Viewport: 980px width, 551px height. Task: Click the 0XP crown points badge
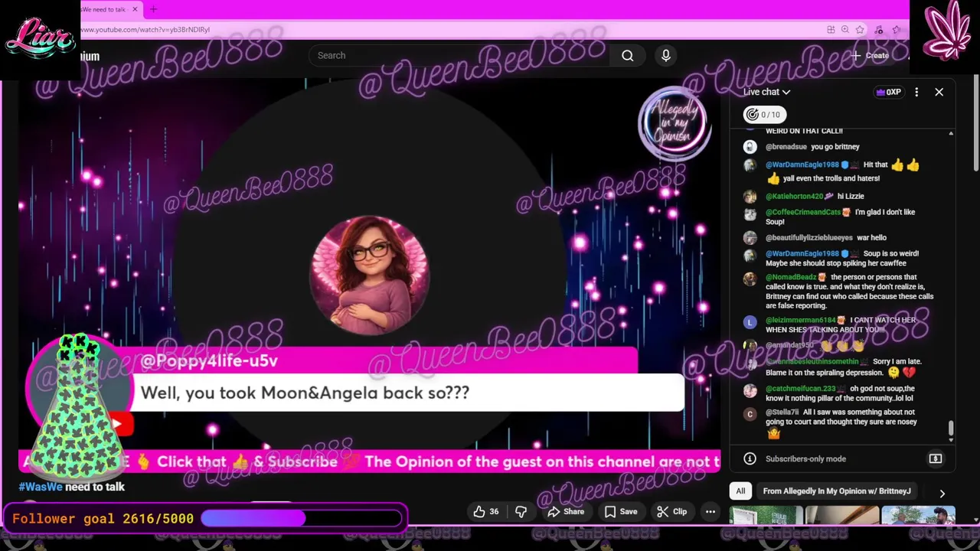click(x=889, y=92)
